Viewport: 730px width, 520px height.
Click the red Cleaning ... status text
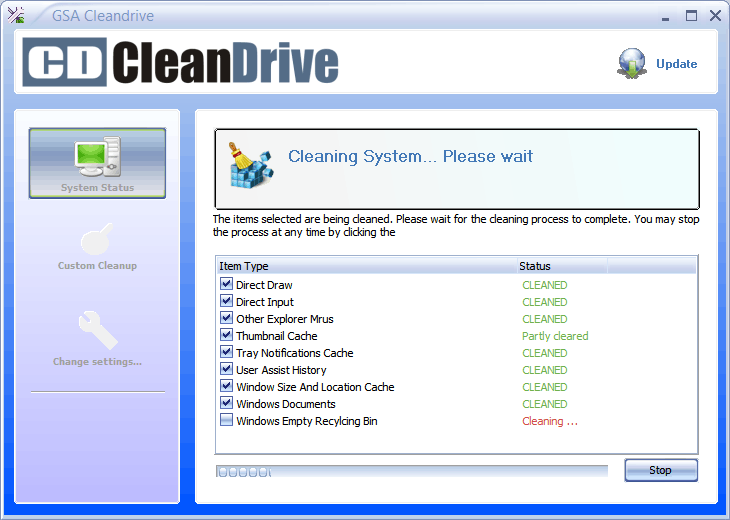550,421
